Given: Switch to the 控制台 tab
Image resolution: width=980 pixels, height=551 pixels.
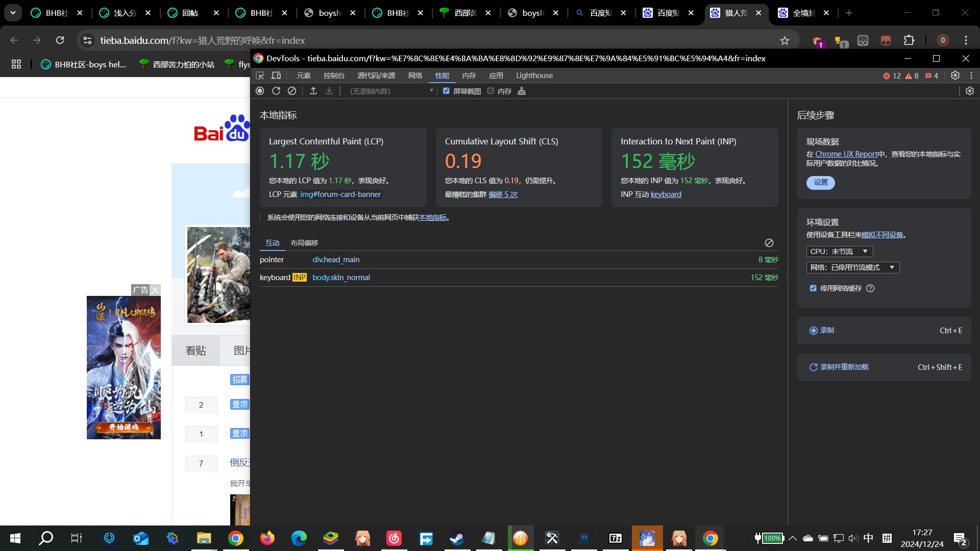Looking at the screenshot, I should tap(334, 76).
